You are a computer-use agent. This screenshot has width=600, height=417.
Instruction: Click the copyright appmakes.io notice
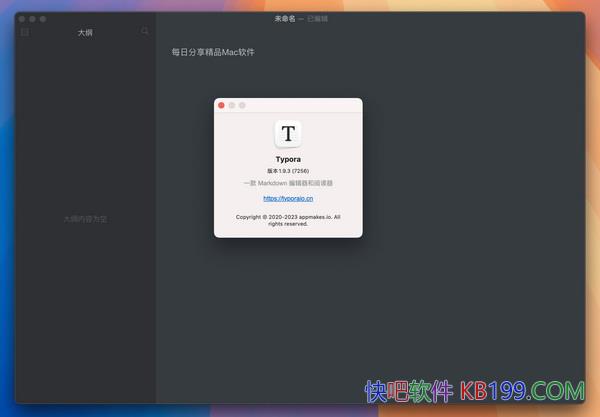[x=288, y=220]
